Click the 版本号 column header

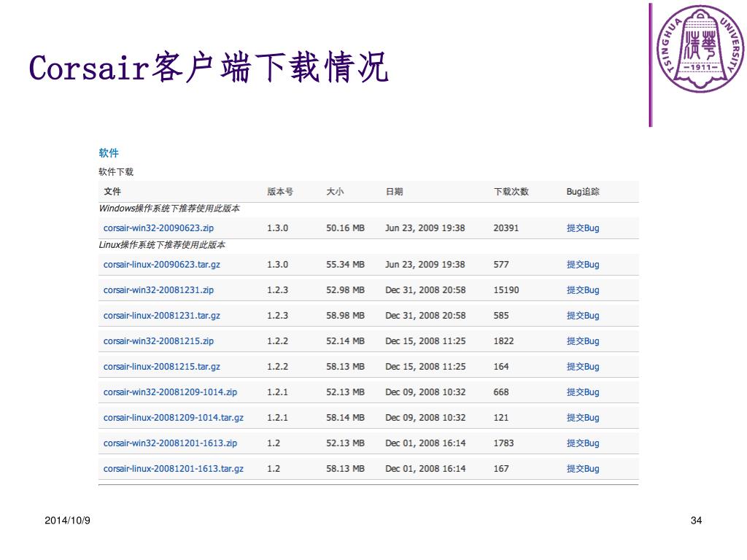pos(280,192)
